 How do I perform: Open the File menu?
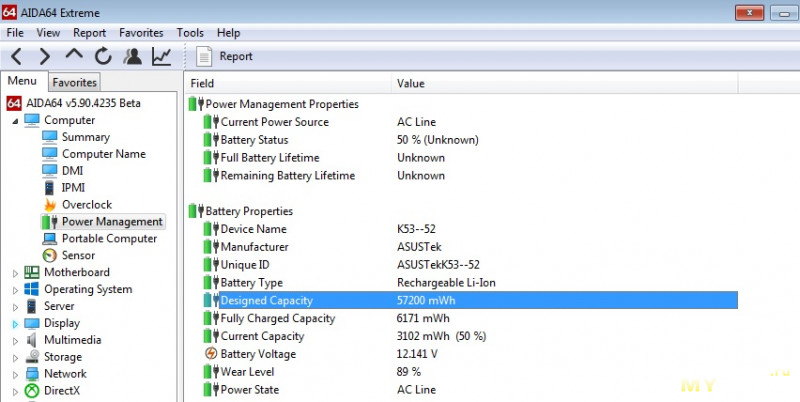(x=15, y=33)
